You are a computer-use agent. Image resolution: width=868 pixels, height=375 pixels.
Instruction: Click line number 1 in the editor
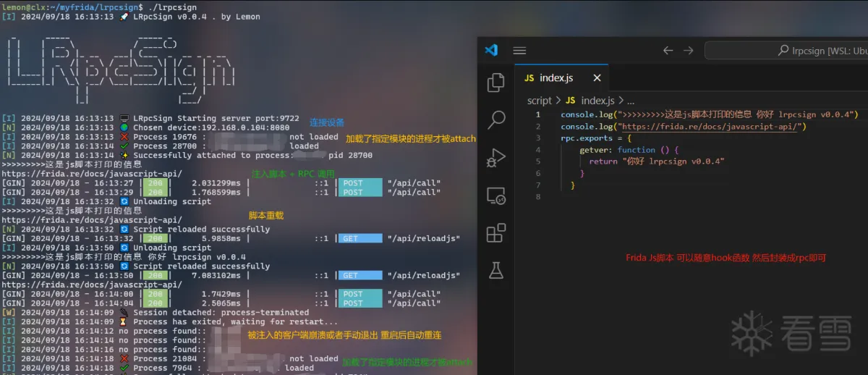537,115
